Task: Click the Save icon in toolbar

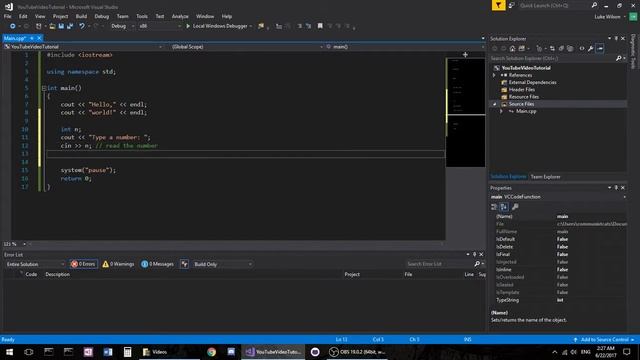Action: point(61,26)
